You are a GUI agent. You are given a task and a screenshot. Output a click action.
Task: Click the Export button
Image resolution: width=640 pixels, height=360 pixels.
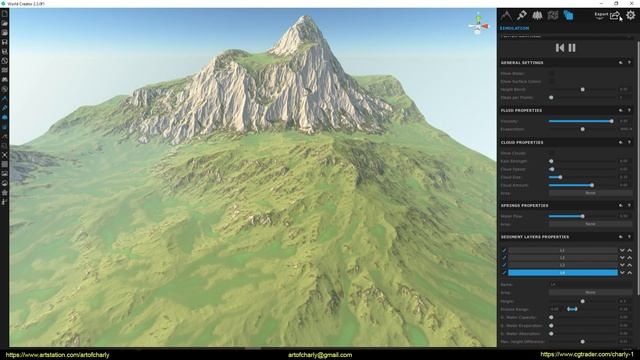coord(601,15)
